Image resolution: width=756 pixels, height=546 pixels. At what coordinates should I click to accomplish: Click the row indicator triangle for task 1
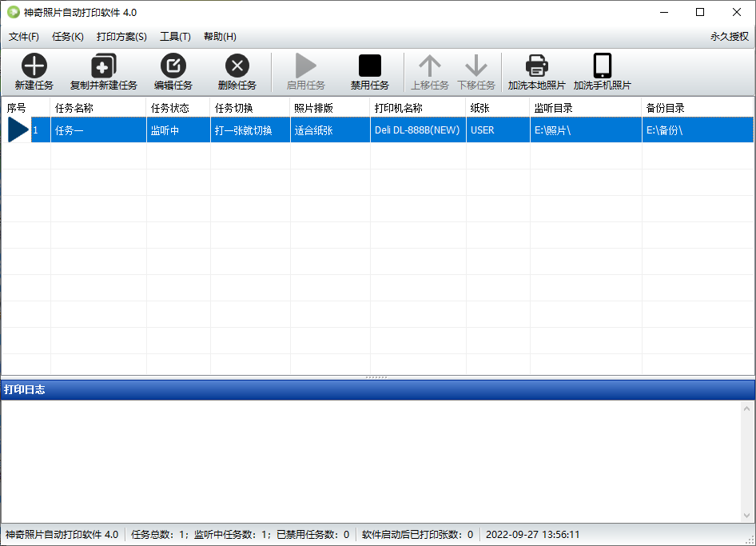coord(18,130)
